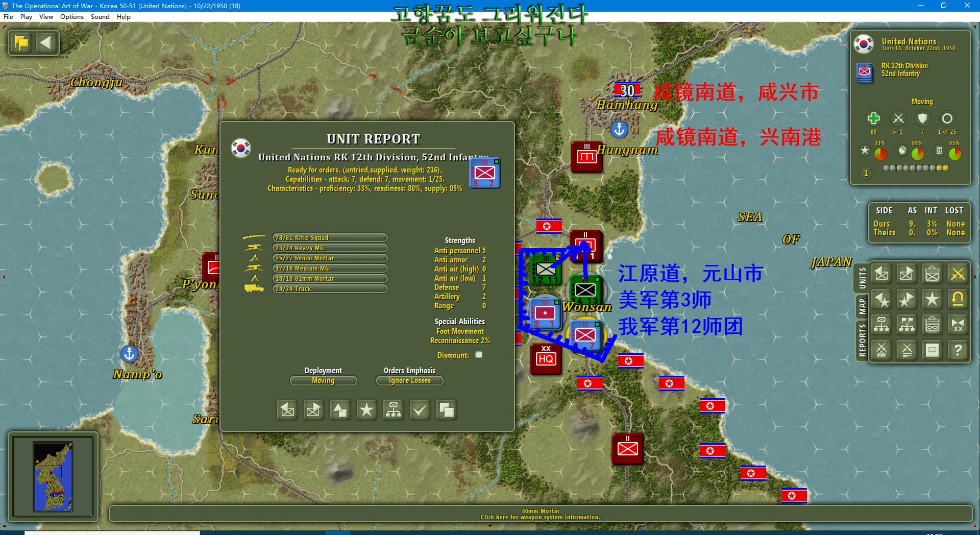980x535 pixels.
Task: Click the yellow flag button at top-left
Action: pos(21,42)
